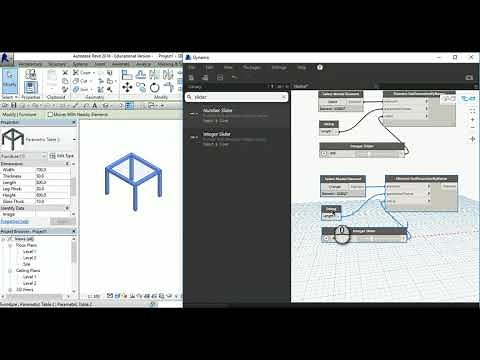Click the New file icon in Dynamo toolbar

[x=191, y=78]
